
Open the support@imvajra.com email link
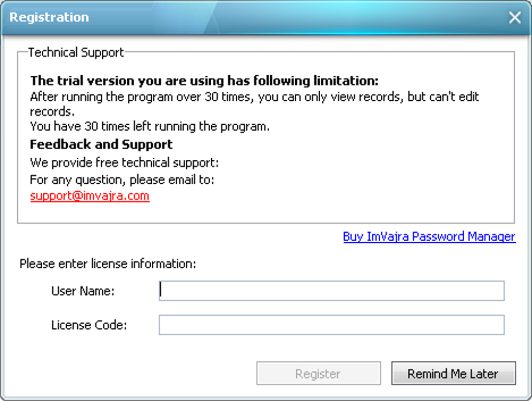pyautogui.click(x=90, y=196)
